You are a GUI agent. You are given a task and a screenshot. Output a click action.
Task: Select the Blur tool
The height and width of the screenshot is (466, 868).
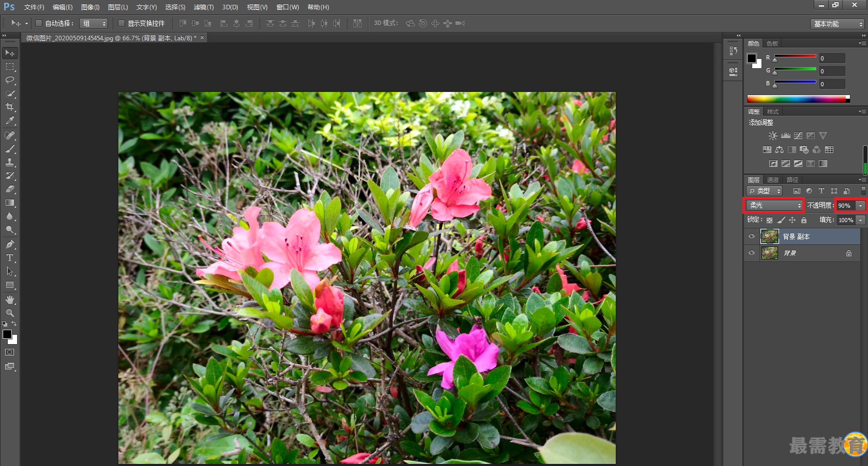coord(10,216)
